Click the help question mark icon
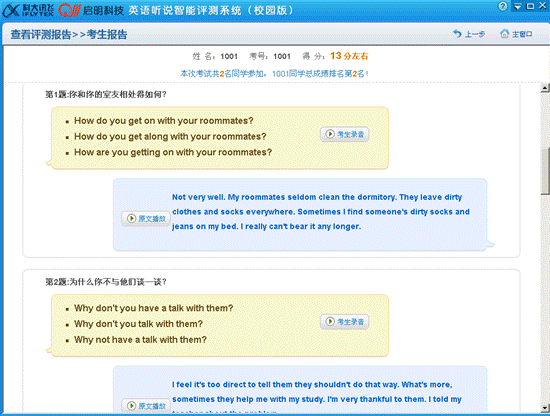Screen dimensions: 550x416 [x=503, y=6]
